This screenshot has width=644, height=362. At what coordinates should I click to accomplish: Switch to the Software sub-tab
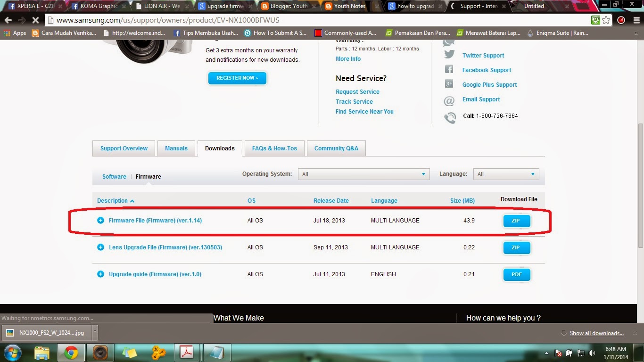pyautogui.click(x=114, y=177)
